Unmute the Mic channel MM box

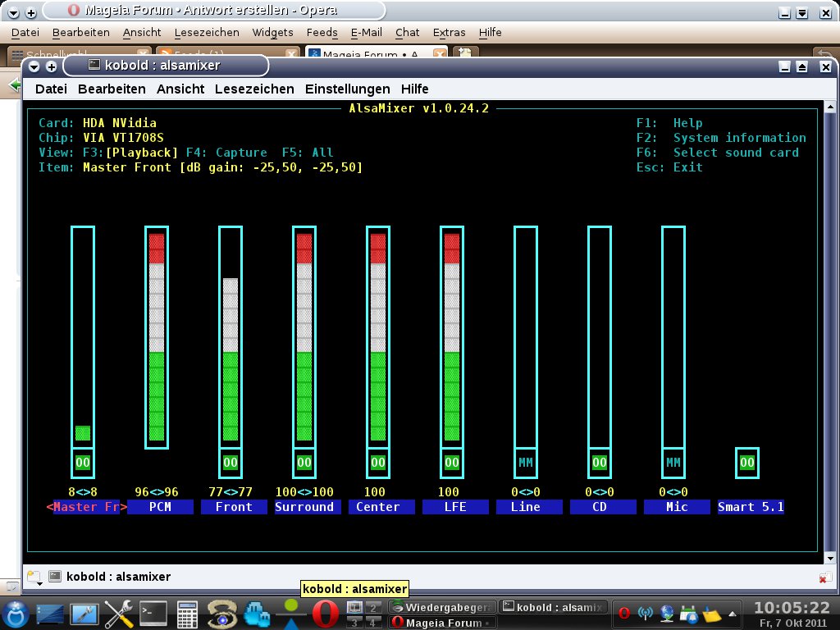[x=673, y=463]
